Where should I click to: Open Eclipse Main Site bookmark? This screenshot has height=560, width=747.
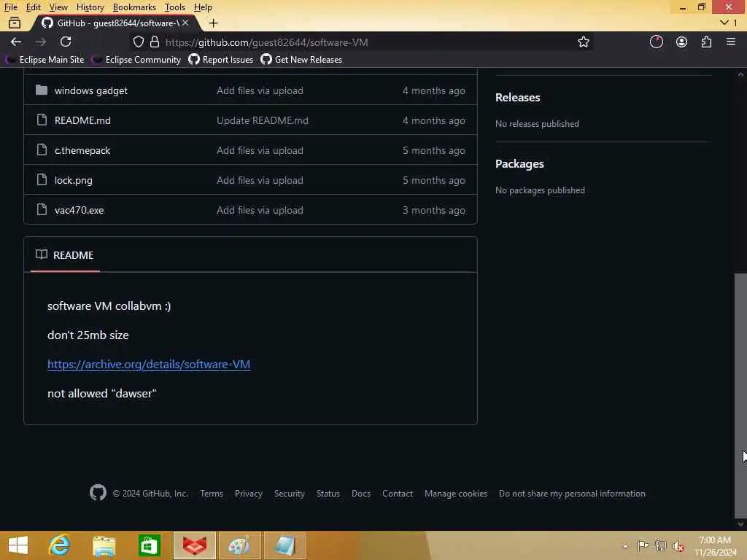[45, 60]
